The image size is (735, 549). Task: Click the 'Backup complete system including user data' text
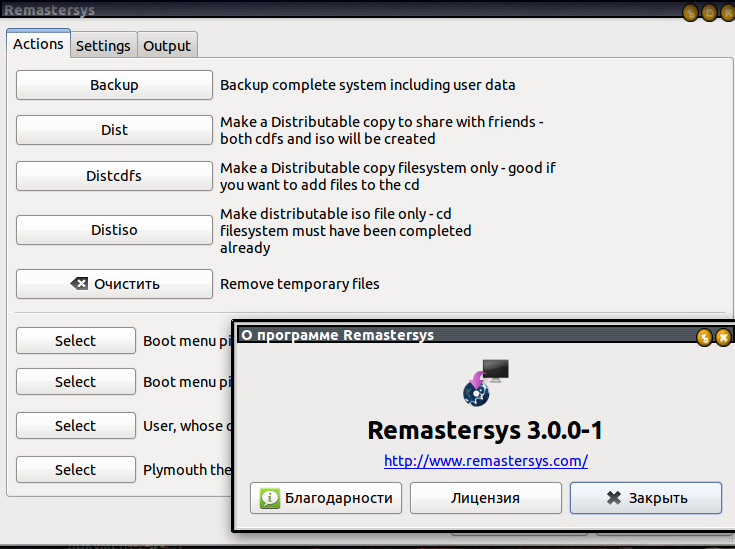pyautogui.click(x=368, y=85)
